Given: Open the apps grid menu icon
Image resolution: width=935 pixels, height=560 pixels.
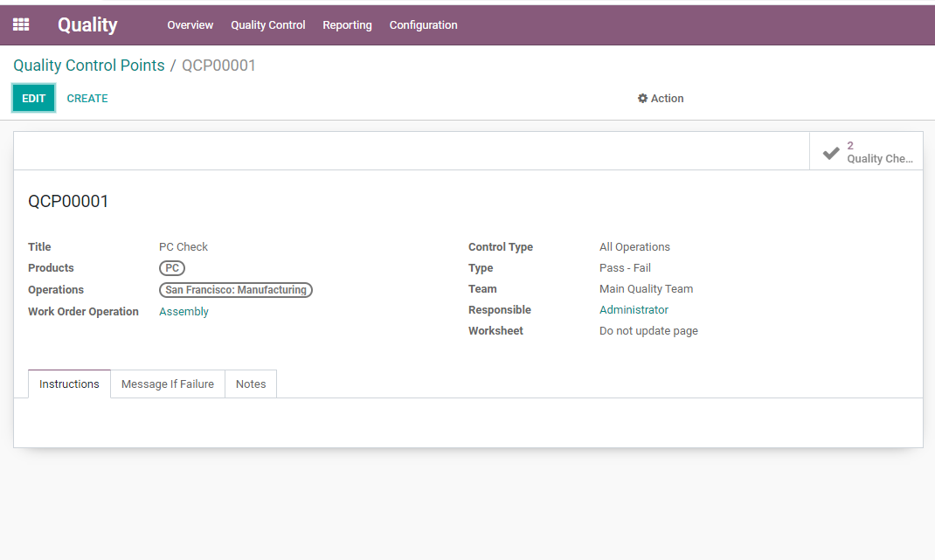Looking at the screenshot, I should click(x=21, y=24).
